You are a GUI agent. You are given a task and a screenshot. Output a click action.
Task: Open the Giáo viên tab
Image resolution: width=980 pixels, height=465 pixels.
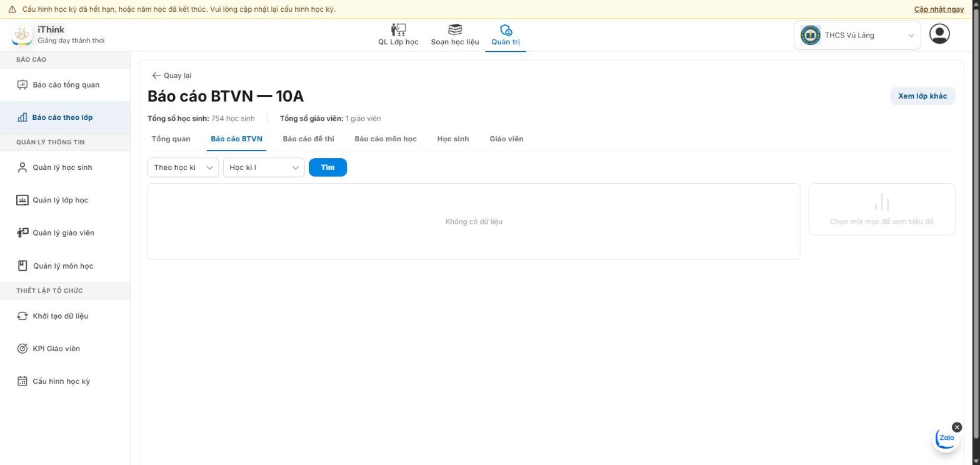(506, 139)
